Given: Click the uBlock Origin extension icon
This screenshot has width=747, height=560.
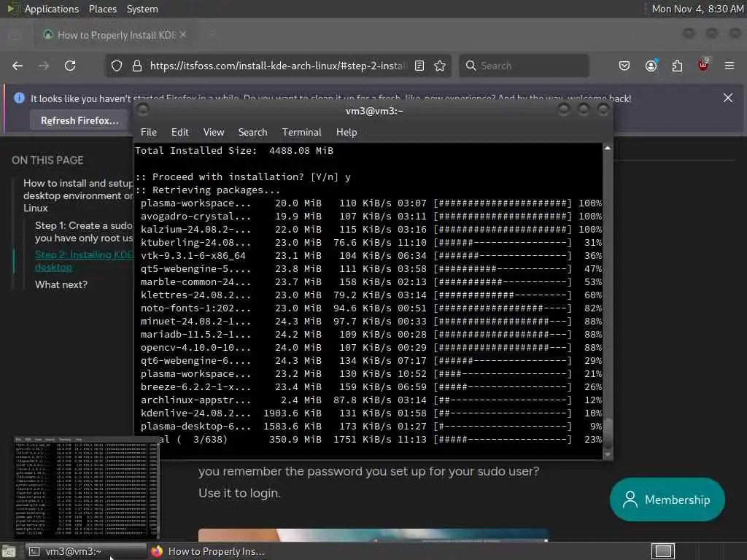Looking at the screenshot, I should 703,65.
